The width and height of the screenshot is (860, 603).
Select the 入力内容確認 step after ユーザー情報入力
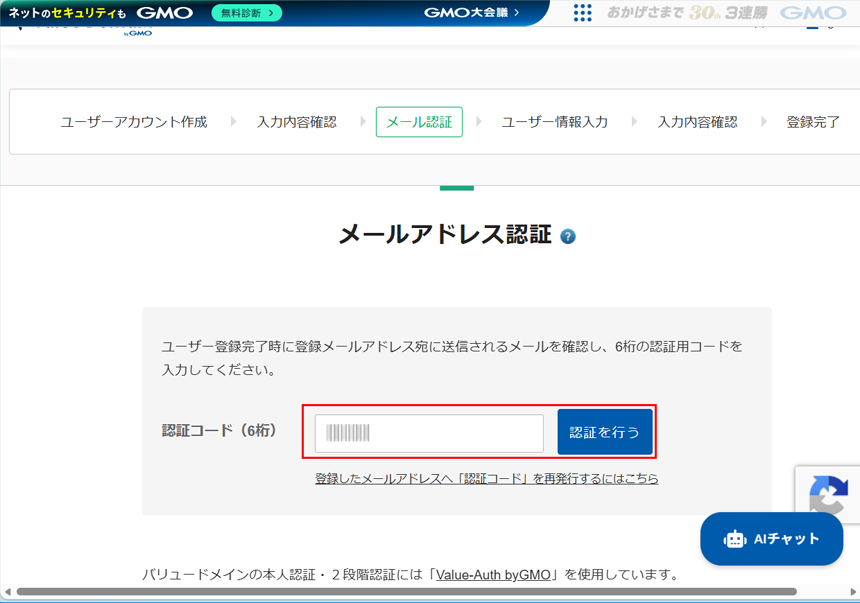[698, 122]
